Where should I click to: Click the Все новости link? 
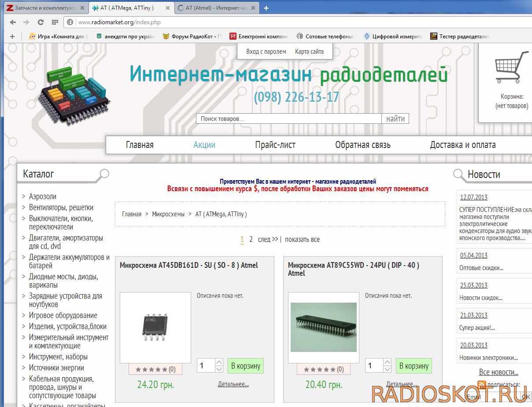499,372
